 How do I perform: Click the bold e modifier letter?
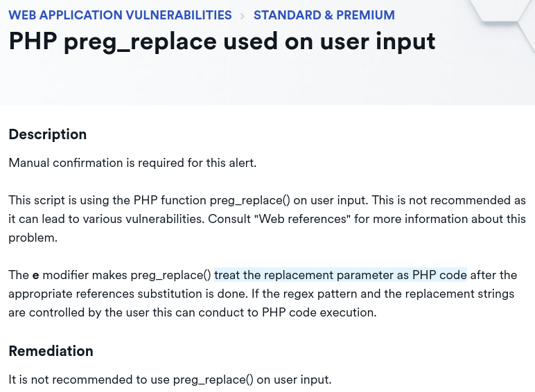pyautogui.click(x=35, y=276)
